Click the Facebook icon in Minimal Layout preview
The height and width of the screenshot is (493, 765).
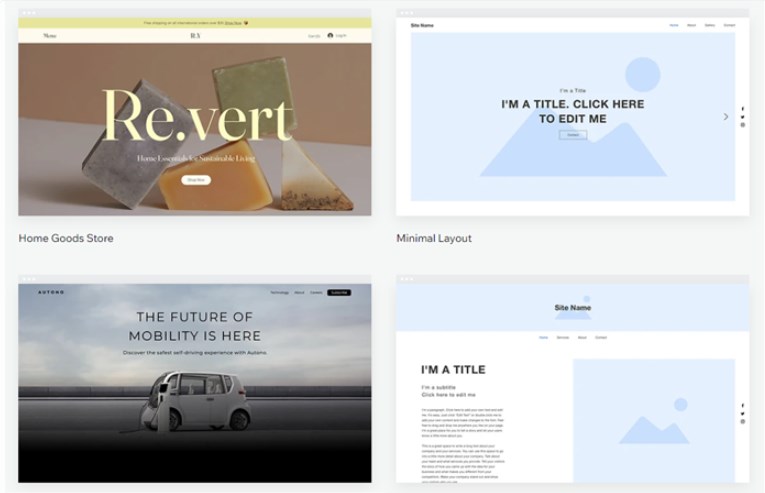743,109
